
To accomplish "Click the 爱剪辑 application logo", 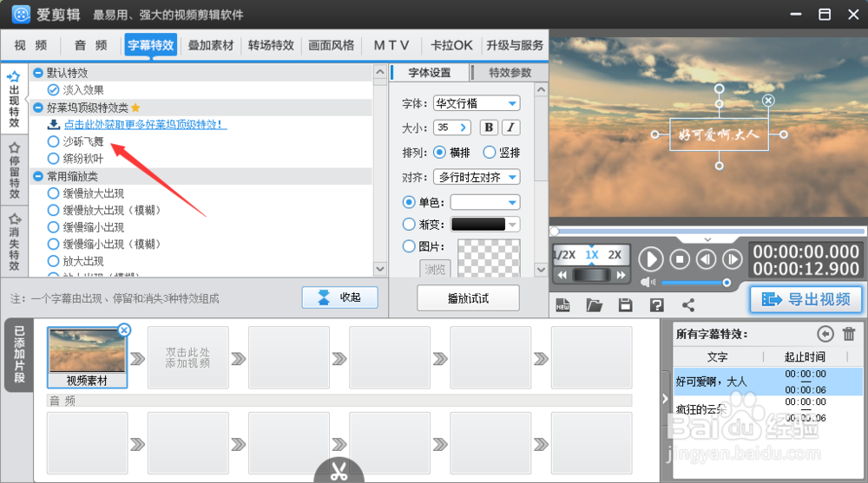I will [21, 14].
